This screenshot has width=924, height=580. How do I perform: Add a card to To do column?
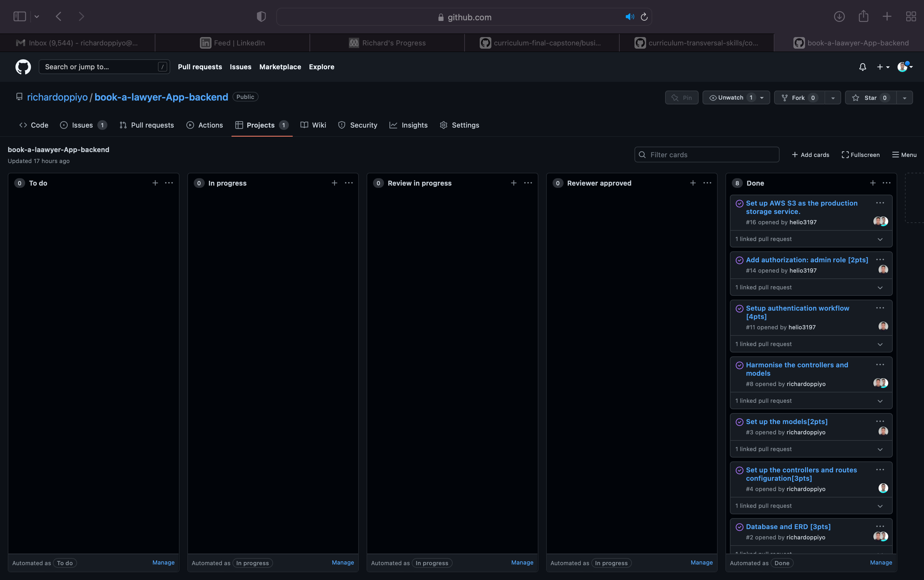point(155,183)
